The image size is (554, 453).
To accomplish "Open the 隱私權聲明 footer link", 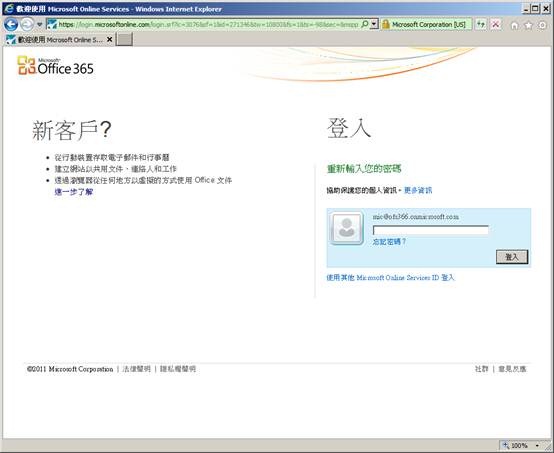I will (x=178, y=369).
